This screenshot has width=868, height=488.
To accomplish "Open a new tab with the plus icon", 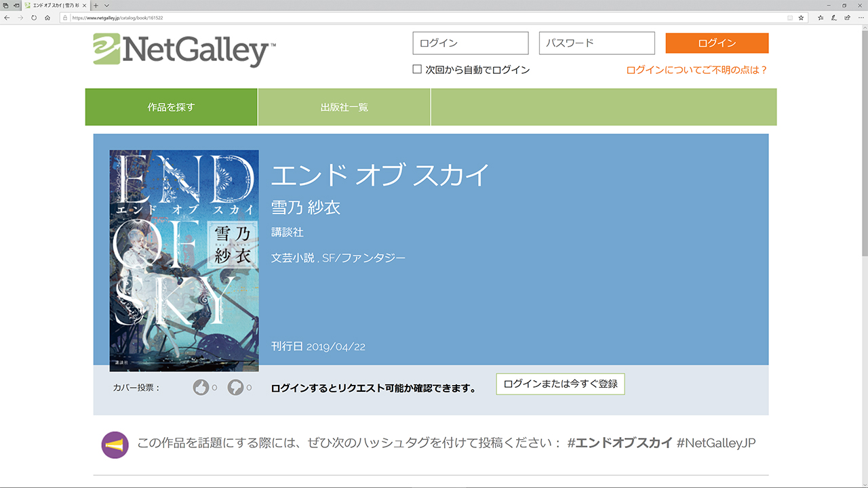I will pos(96,5).
